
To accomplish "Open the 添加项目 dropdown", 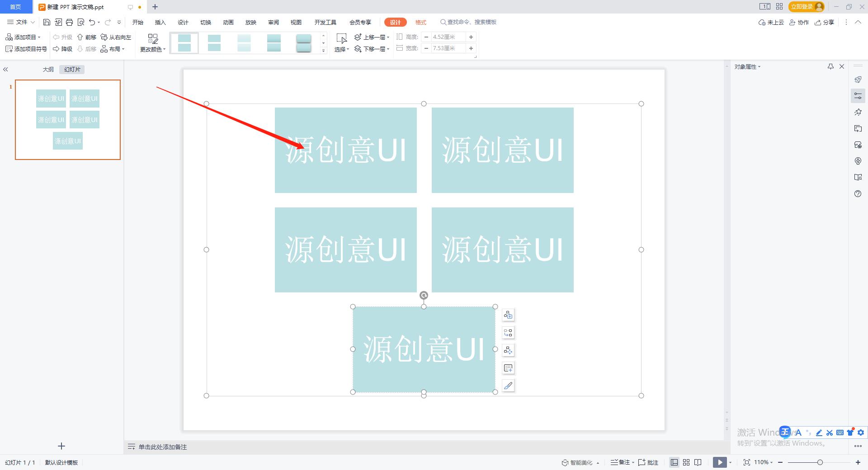I will (x=24, y=37).
